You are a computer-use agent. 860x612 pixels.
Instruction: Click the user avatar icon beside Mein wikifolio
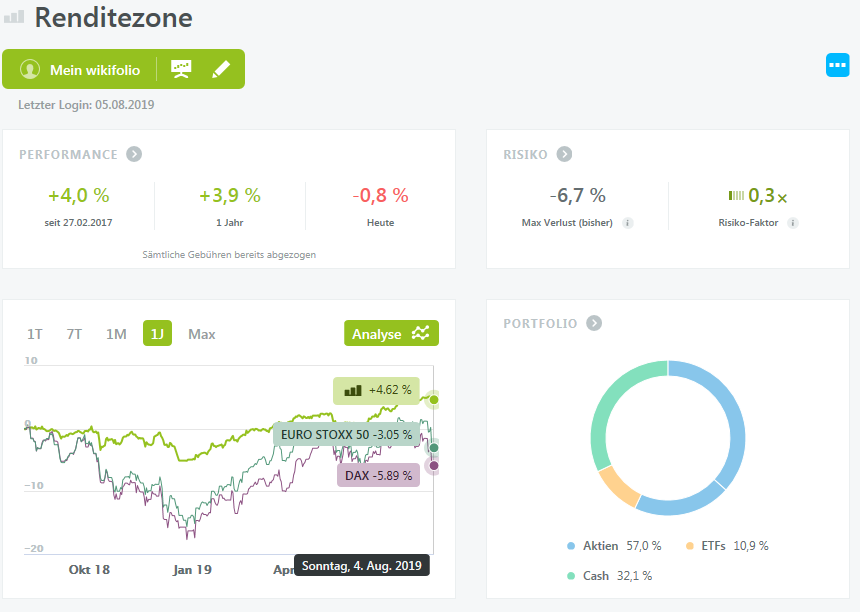tap(30, 70)
